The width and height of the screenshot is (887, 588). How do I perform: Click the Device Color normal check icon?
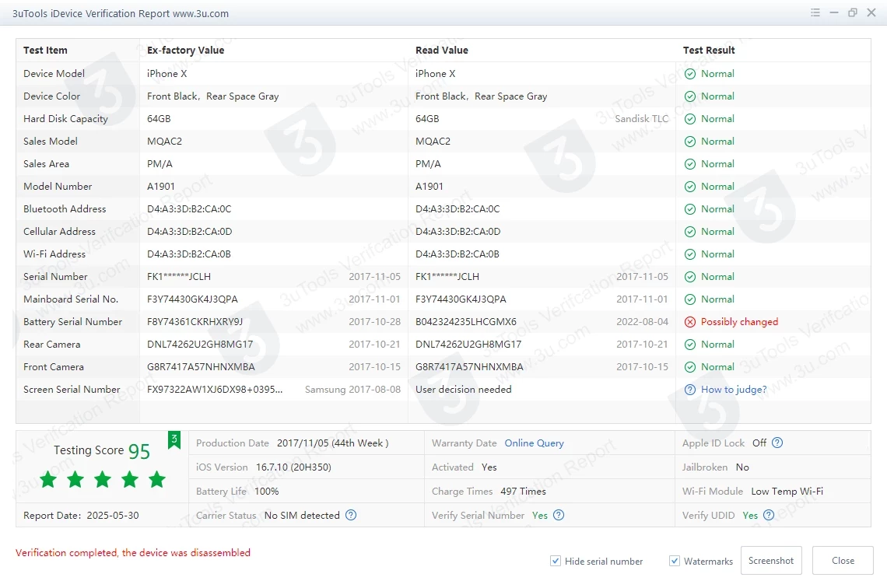tap(690, 96)
